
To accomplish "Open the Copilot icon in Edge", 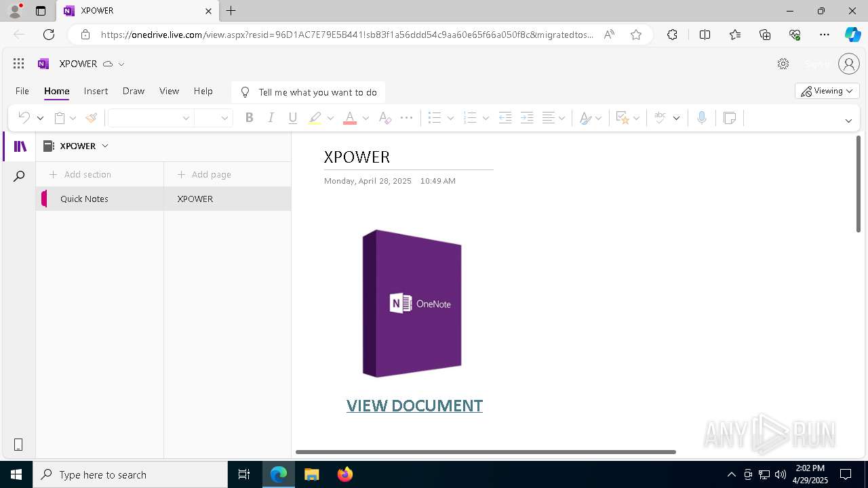I will pos(852,35).
